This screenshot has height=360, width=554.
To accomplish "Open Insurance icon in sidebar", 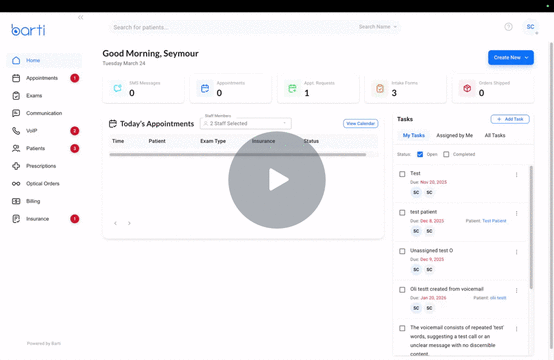I will click(16, 219).
